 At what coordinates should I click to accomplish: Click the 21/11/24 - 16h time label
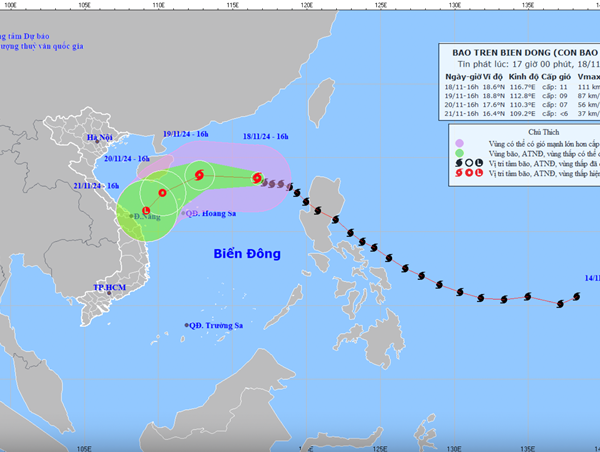[97, 186]
